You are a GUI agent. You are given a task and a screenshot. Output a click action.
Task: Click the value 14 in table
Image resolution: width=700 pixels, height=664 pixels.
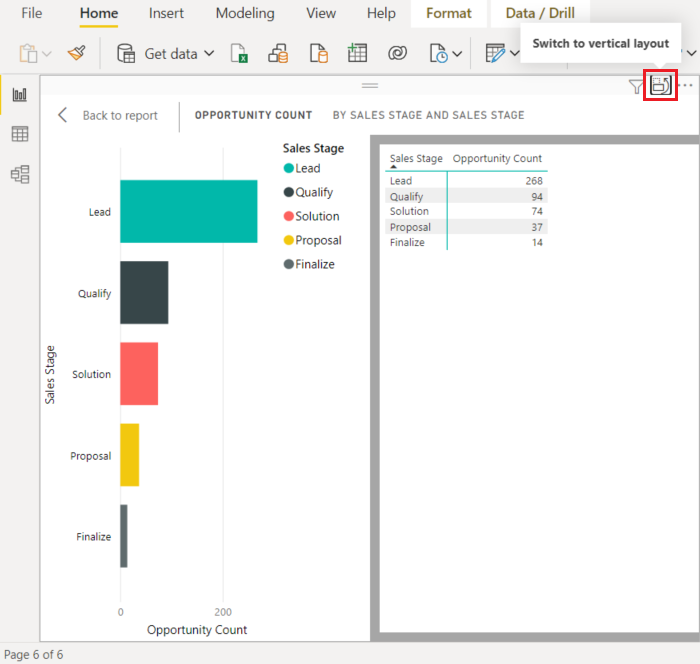(537, 242)
